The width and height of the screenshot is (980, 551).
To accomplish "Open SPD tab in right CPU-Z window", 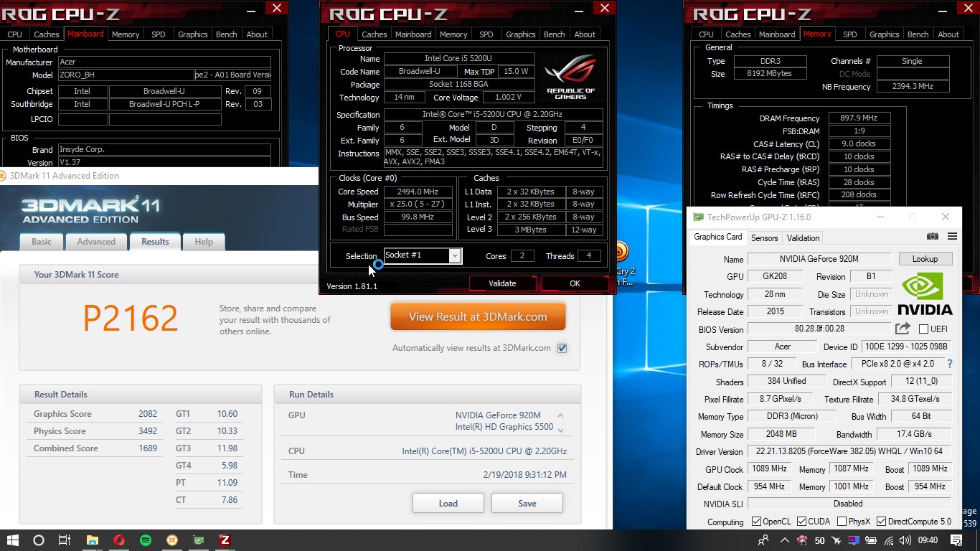I will [x=850, y=34].
